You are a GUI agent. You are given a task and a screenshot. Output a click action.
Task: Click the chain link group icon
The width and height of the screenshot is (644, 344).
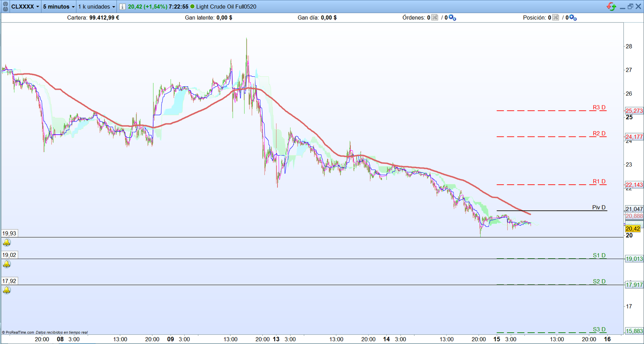5,7
